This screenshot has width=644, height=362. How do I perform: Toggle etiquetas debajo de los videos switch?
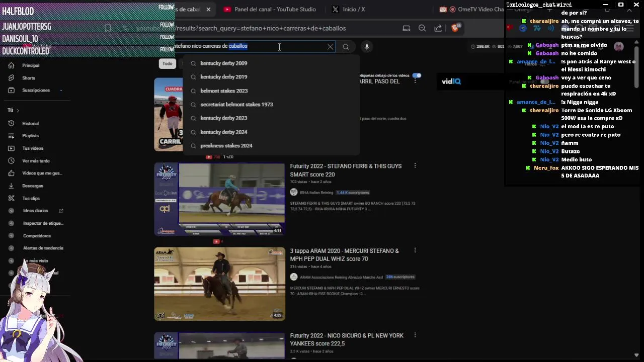coord(417,75)
